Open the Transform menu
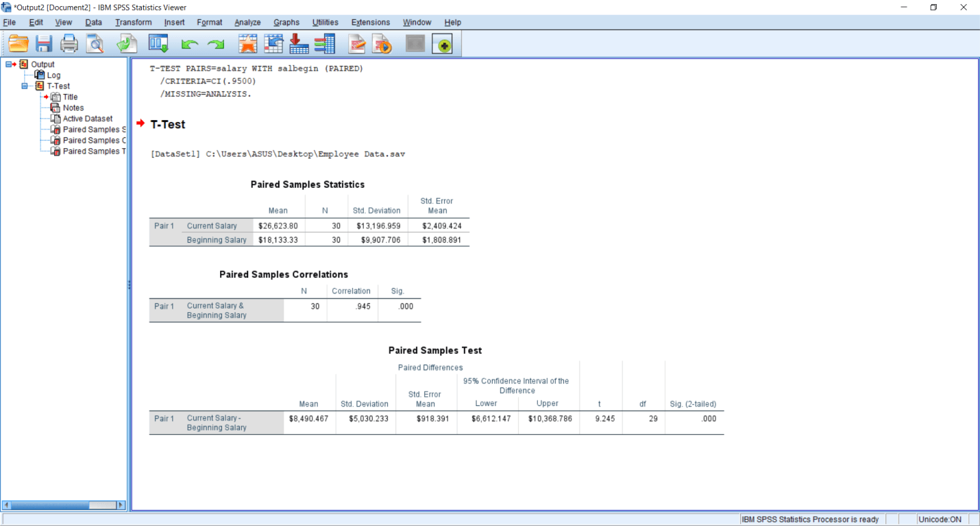The height and width of the screenshot is (526, 980). tap(134, 23)
